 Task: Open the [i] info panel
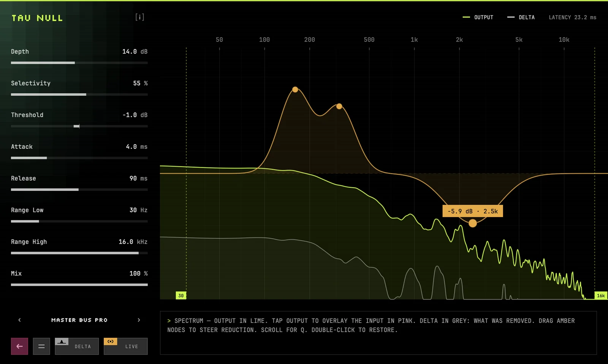[x=139, y=17]
